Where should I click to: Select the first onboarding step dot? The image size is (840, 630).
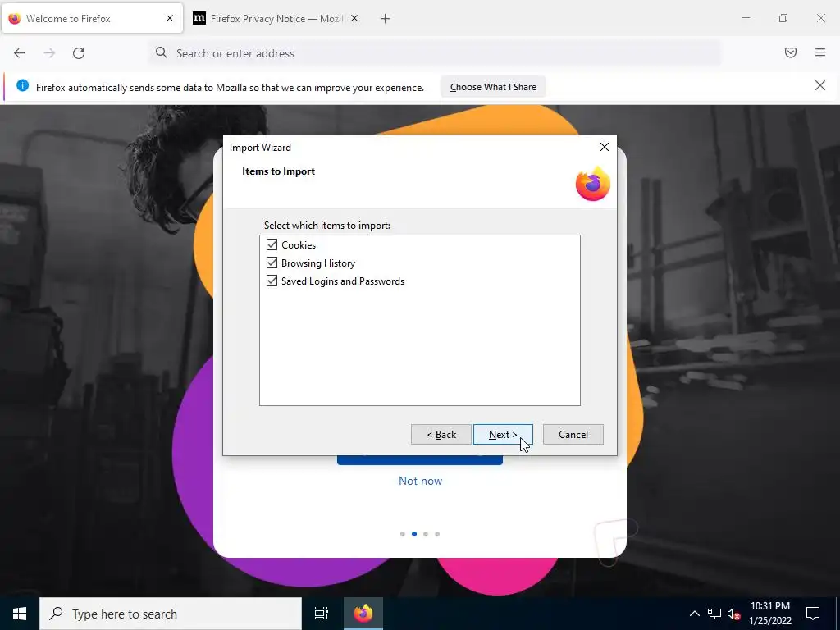(402, 534)
